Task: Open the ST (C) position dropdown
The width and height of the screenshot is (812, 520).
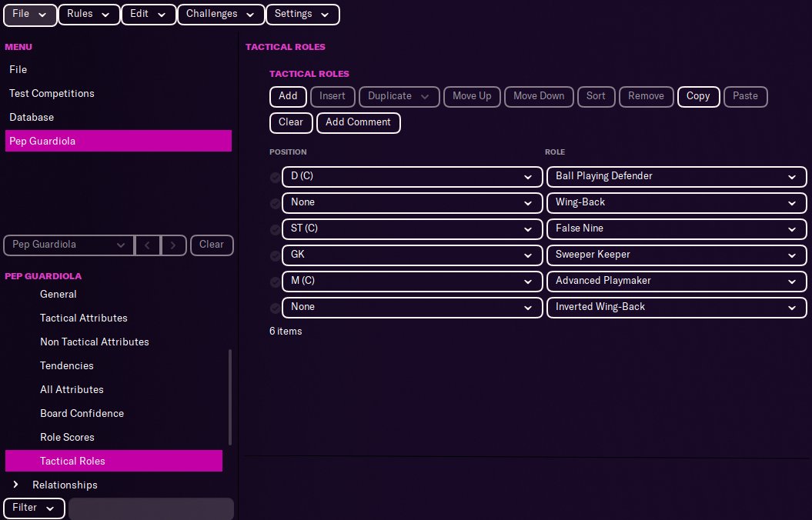Action: pyautogui.click(x=412, y=228)
